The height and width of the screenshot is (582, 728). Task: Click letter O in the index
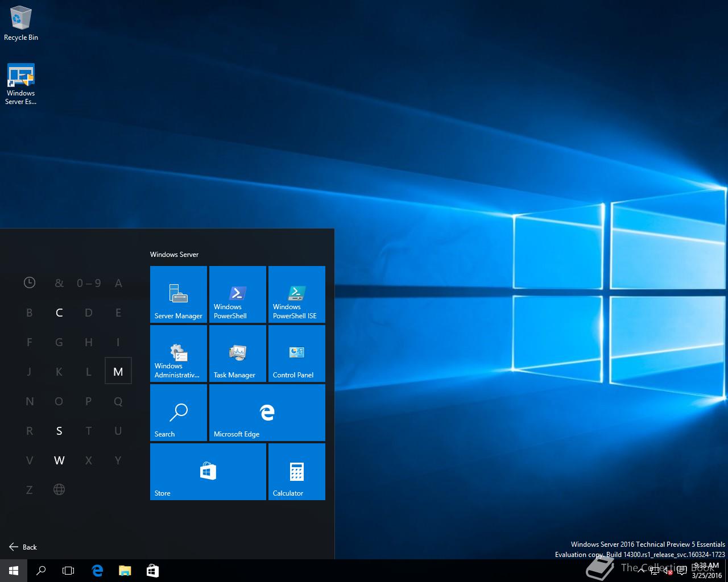coord(59,401)
